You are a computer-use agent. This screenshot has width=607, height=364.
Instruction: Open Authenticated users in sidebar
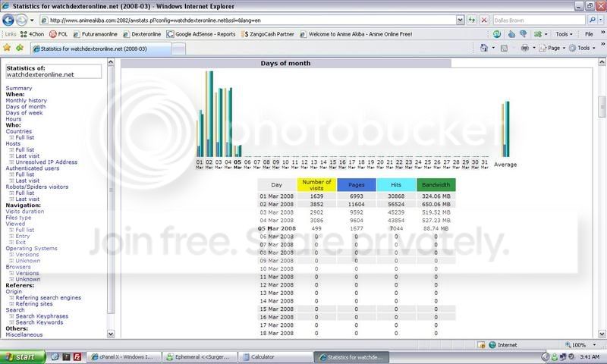[32, 168]
